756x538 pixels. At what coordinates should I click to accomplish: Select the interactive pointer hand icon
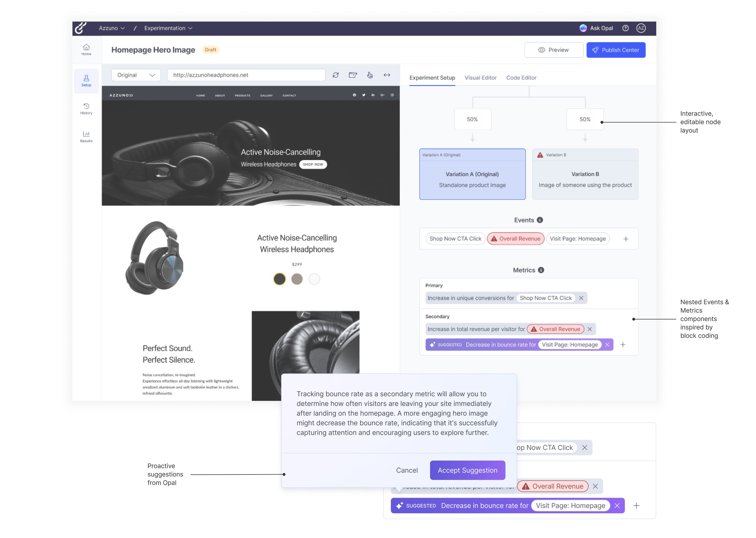tap(370, 75)
